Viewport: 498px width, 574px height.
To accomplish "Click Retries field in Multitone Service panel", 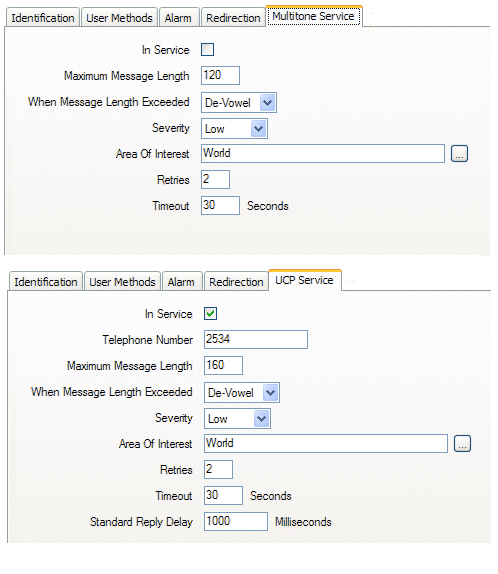I will point(215,179).
